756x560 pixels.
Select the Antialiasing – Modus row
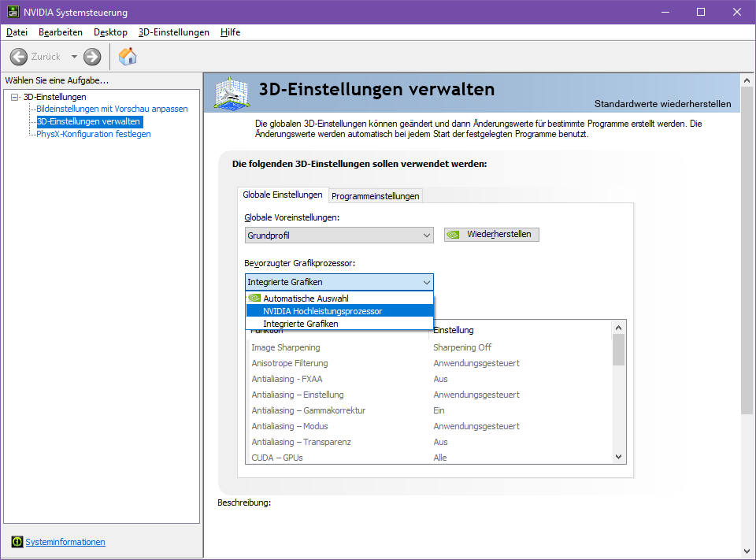pos(429,426)
